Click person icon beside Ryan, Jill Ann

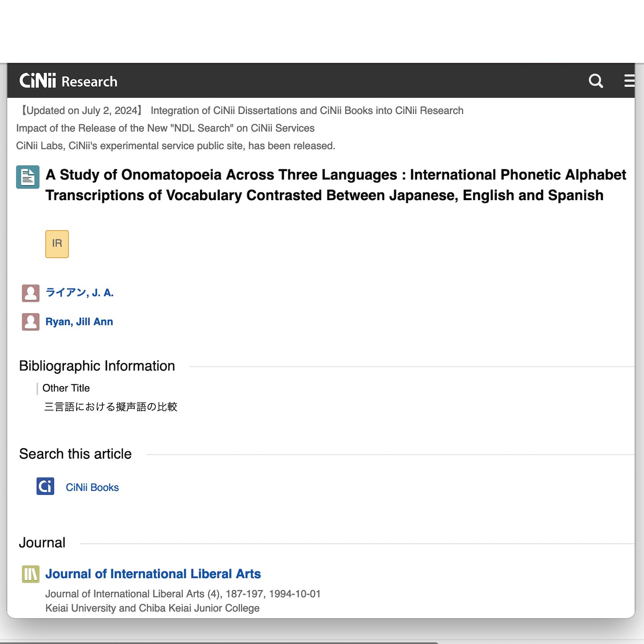pos(31,322)
